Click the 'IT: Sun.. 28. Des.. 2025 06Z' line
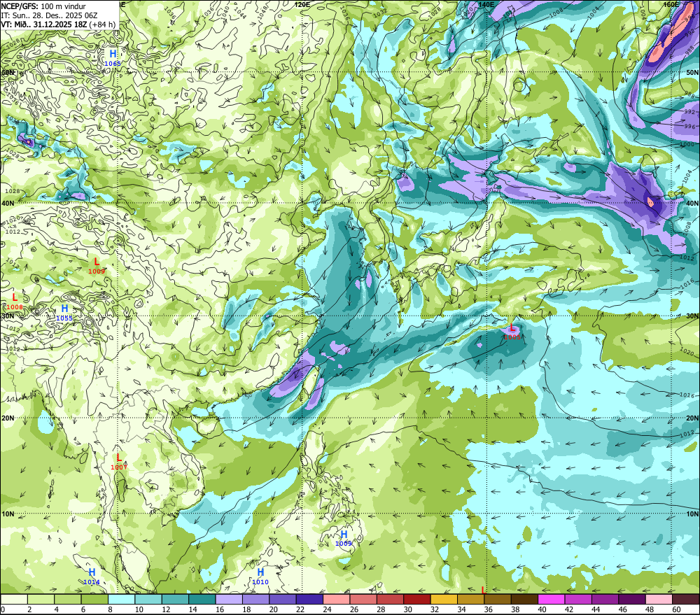 pos(49,15)
